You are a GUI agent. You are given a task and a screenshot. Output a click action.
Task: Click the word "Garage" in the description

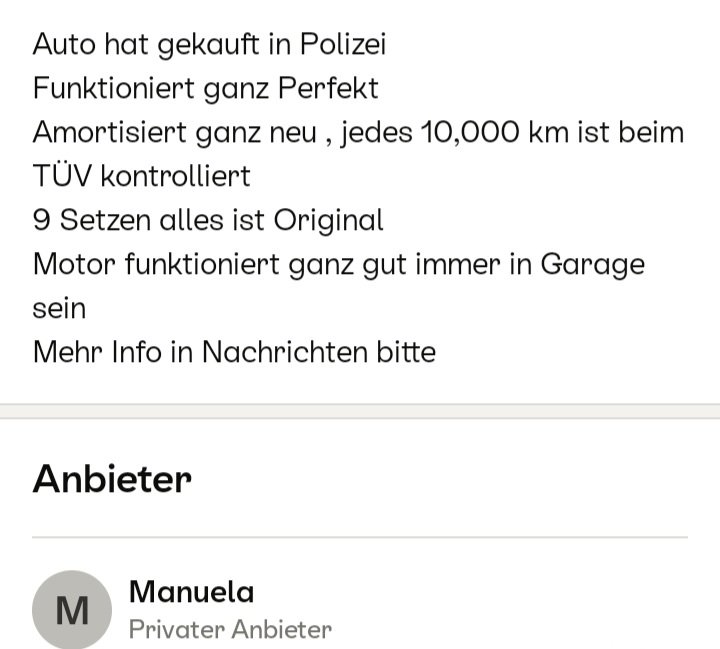(x=592, y=264)
